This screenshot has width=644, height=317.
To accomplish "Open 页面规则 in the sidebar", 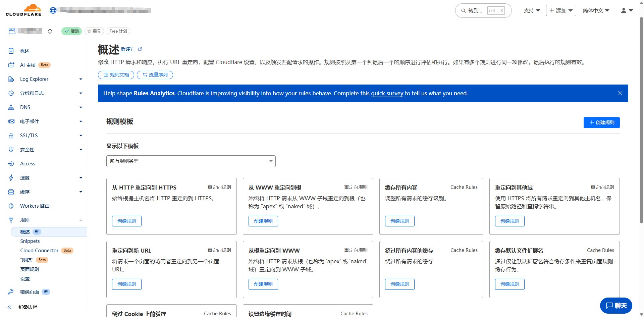I will [x=30, y=269].
